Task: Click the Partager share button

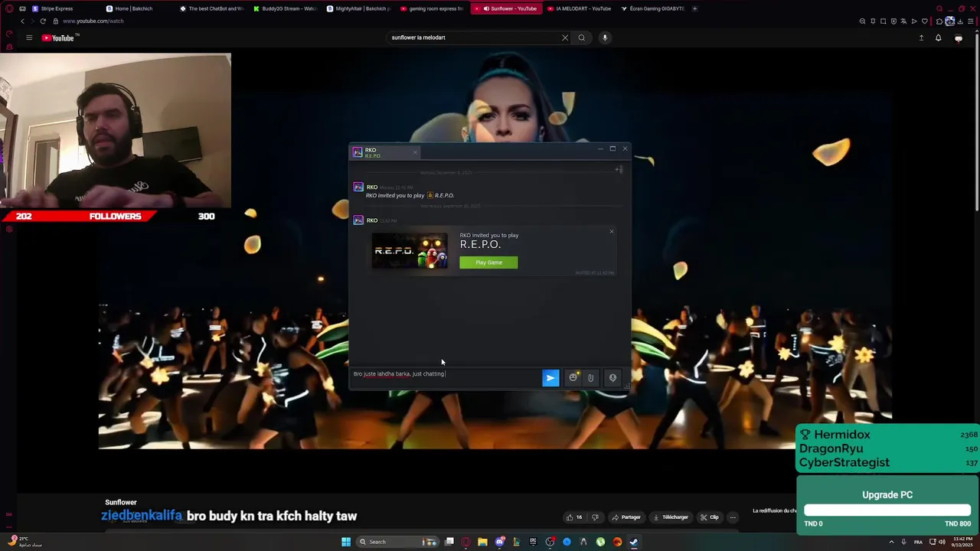Action: click(626, 517)
